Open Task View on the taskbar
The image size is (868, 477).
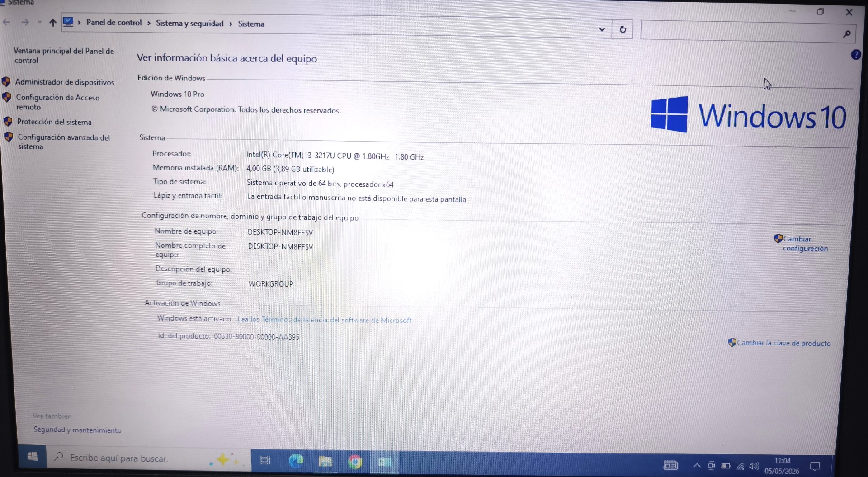pos(265,460)
